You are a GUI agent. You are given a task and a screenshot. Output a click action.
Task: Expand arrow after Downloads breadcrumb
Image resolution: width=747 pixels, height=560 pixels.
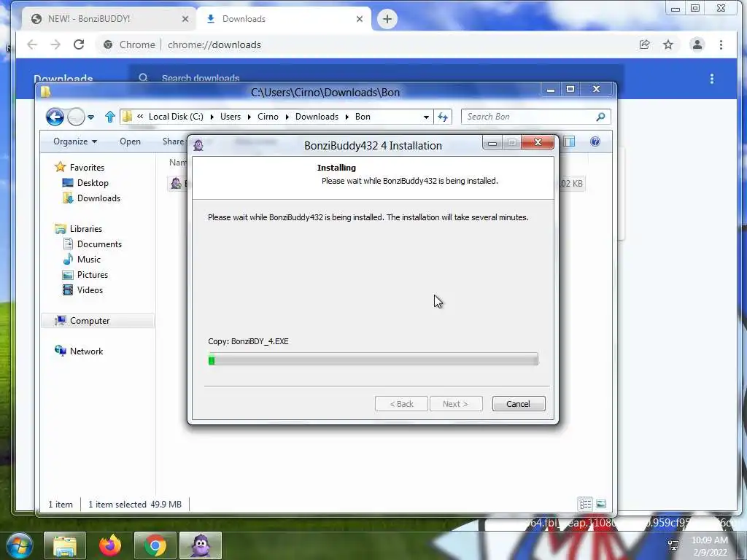coord(347,117)
